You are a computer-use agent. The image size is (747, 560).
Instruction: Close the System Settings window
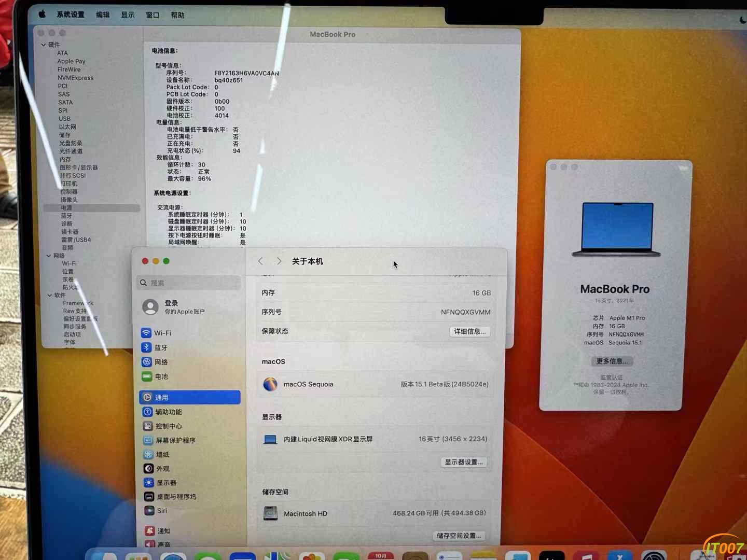coord(145,261)
